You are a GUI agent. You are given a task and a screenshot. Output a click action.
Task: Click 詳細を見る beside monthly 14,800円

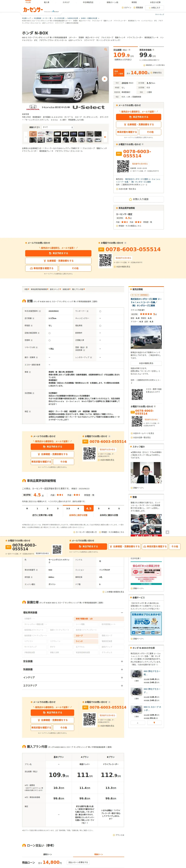(x=156, y=73)
